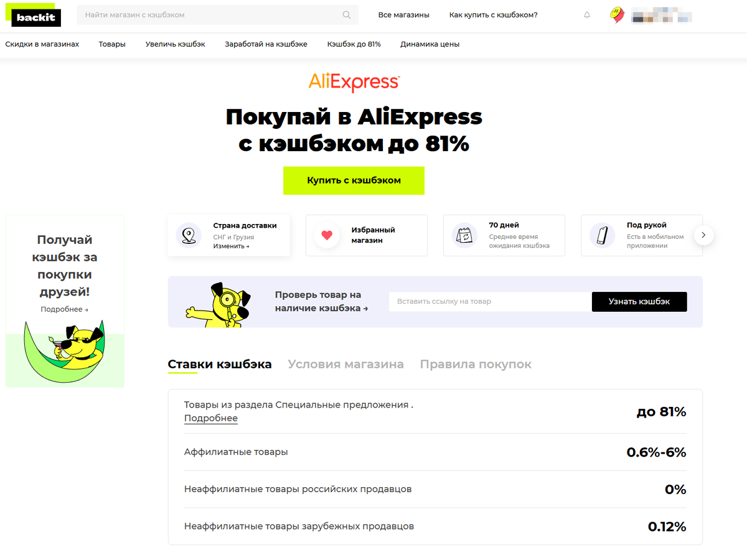Open notifications bell icon
The height and width of the screenshot is (560, 747).
[587, 15]
